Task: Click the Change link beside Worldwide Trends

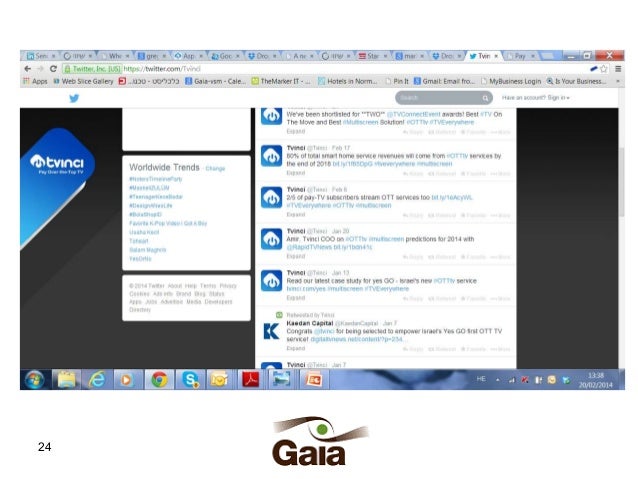Action: click(215, 168)
